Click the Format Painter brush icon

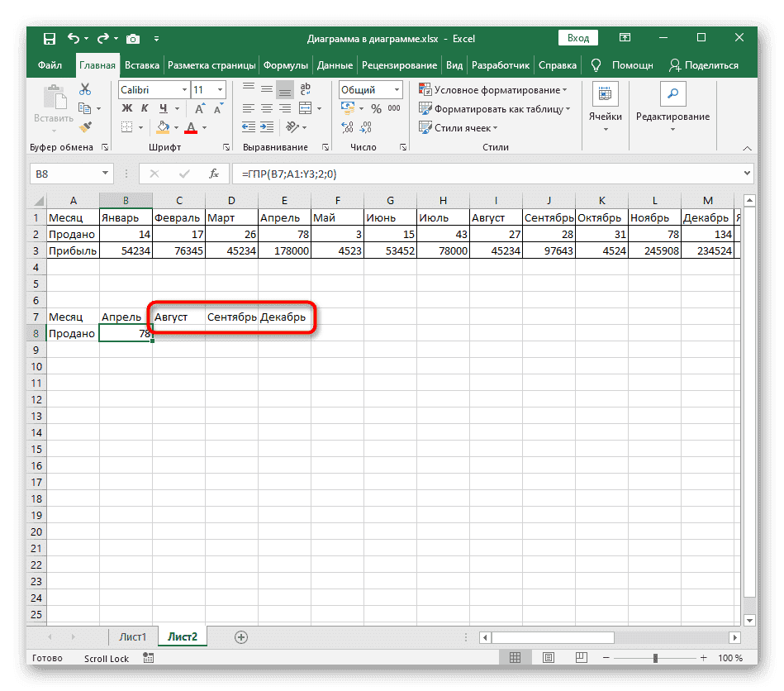pos(84,126)
